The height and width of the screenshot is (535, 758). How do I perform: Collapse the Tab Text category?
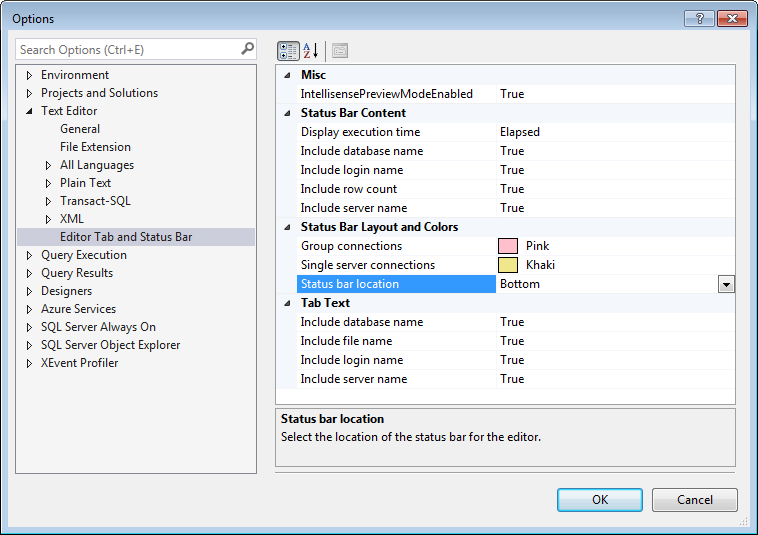point(288,303)
